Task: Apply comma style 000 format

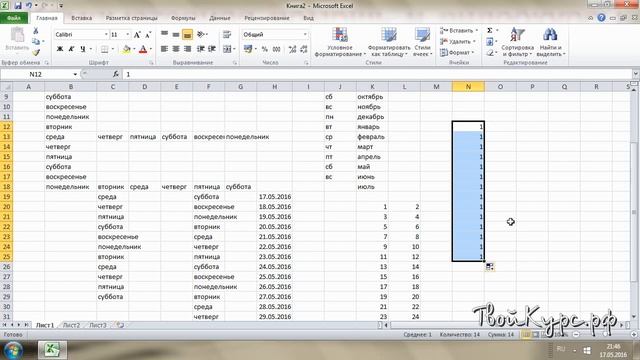Action: [x=276, y=49]
